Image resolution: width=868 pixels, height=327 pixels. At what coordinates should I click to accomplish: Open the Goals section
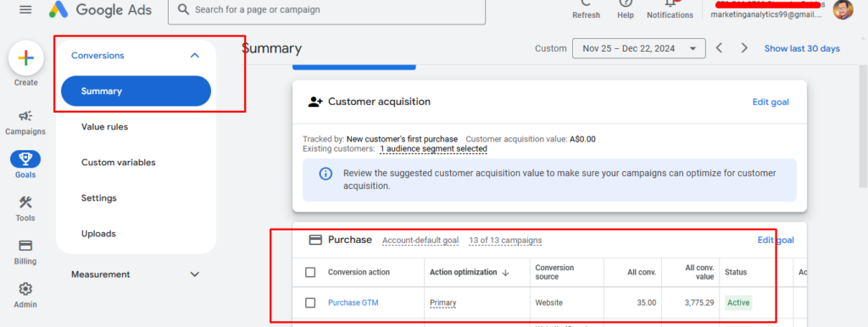(x=25, y=165)
